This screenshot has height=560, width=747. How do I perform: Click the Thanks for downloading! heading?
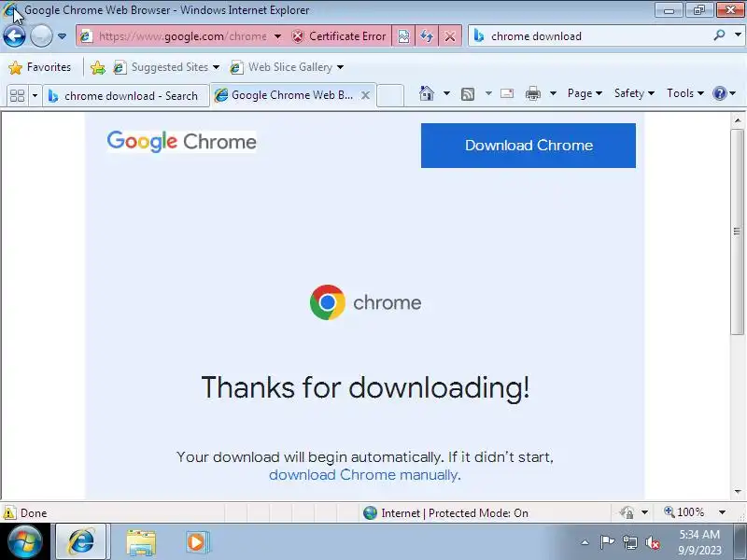[365, 387]
